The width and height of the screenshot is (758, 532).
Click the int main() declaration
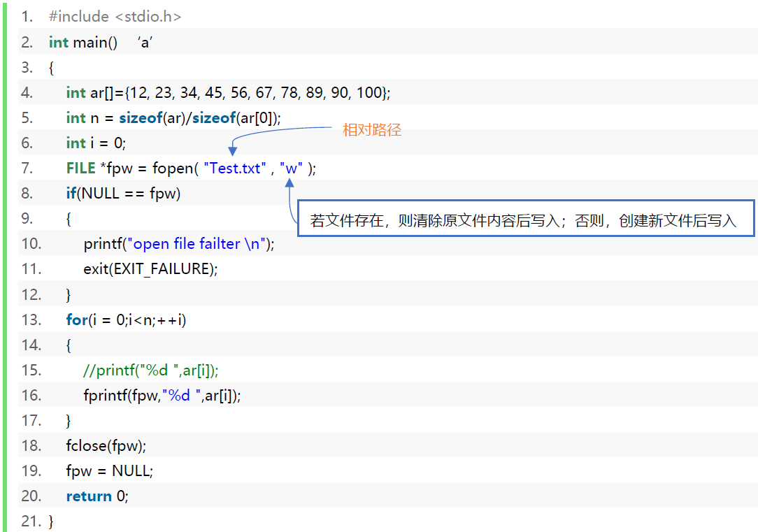pyautogui.click(x=83, y=42)
